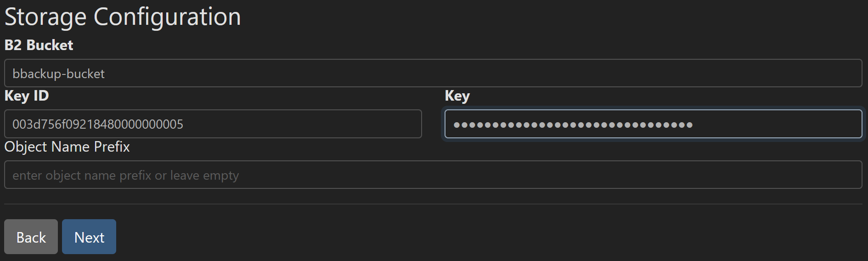Return to the previous setup step
Image resolution: width=868 pixels, height=261 pixels.
[31, 237]
